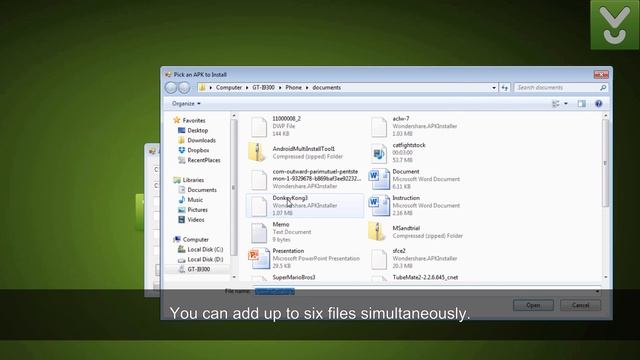This screenshot has width=640, height=360.
Task: Select the com-outward-parimutuel file icon
Action: [x=259, y=179]
